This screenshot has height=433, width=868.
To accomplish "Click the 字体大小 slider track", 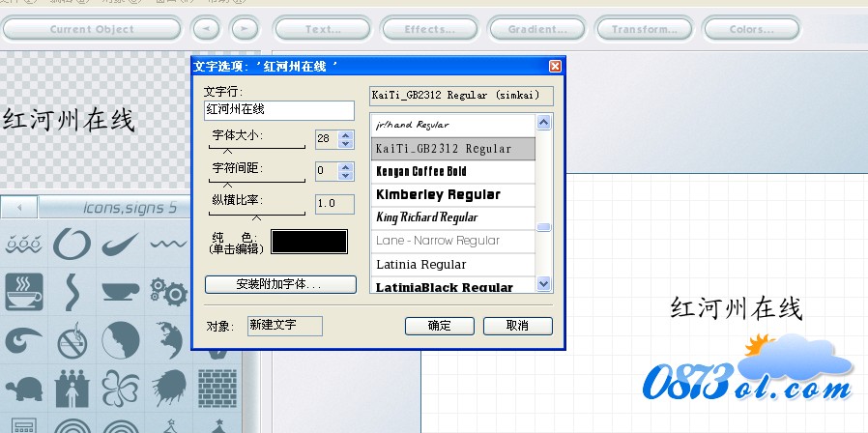I will tap(257, 149).
